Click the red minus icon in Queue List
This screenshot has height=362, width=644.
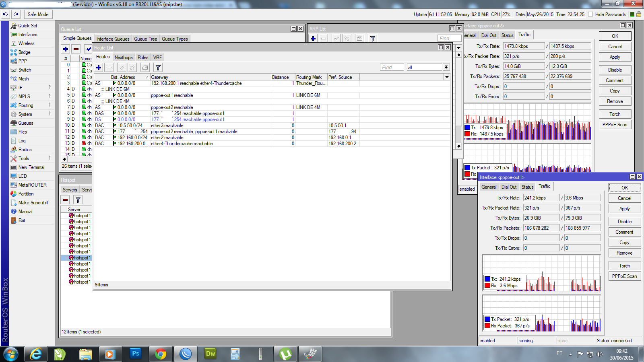(x=76, y=49)
